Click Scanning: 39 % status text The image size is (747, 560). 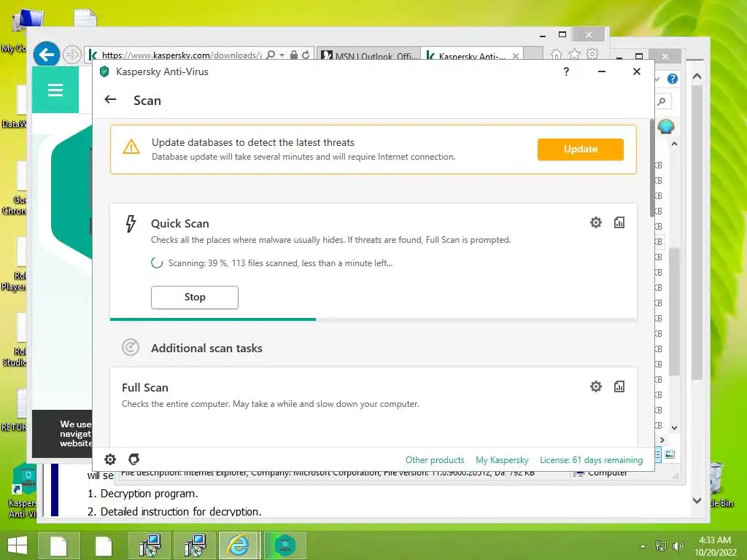pyautogui.click(x=280, y=262)
